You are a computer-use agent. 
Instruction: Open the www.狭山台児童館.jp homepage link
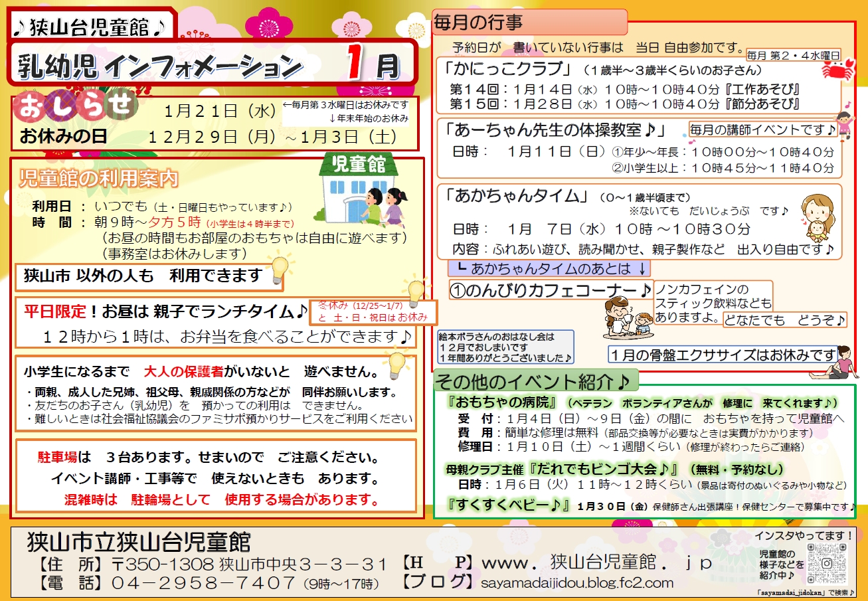(x=596, y=563)
